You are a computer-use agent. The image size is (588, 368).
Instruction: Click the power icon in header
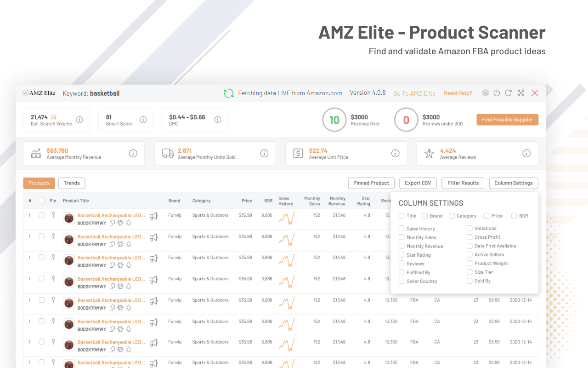pos(497,93)
